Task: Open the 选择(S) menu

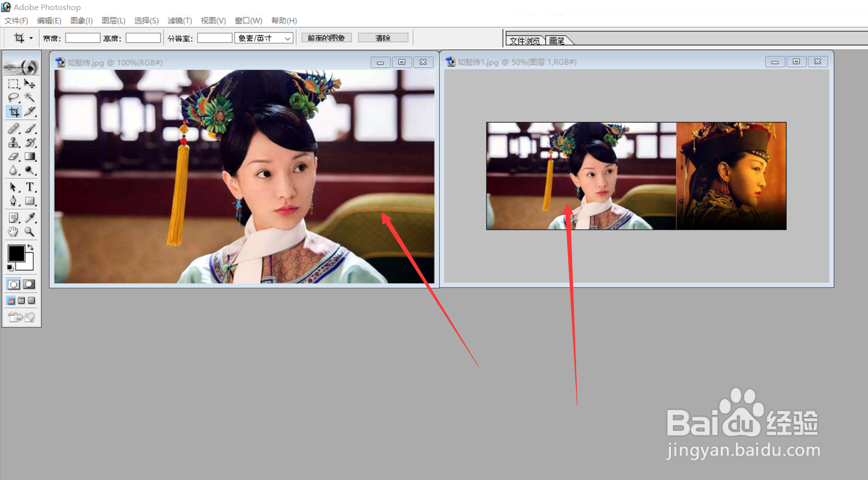Action: coord(146,21)
